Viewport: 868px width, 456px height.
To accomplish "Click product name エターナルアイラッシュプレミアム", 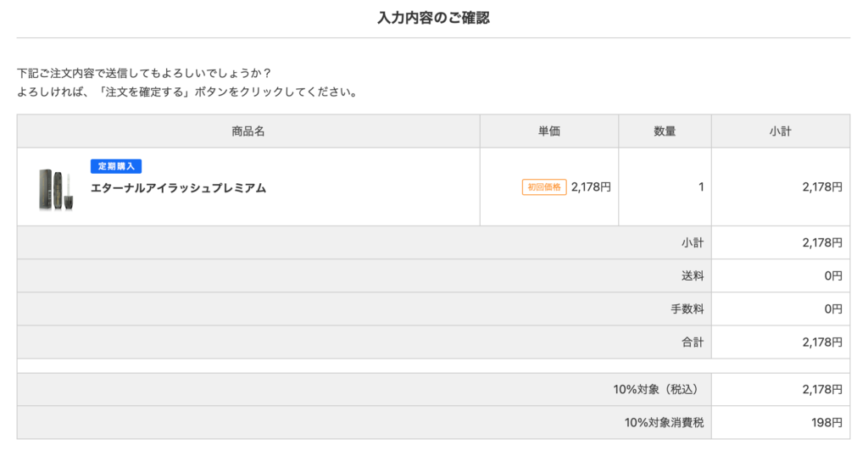I will 178,188.
